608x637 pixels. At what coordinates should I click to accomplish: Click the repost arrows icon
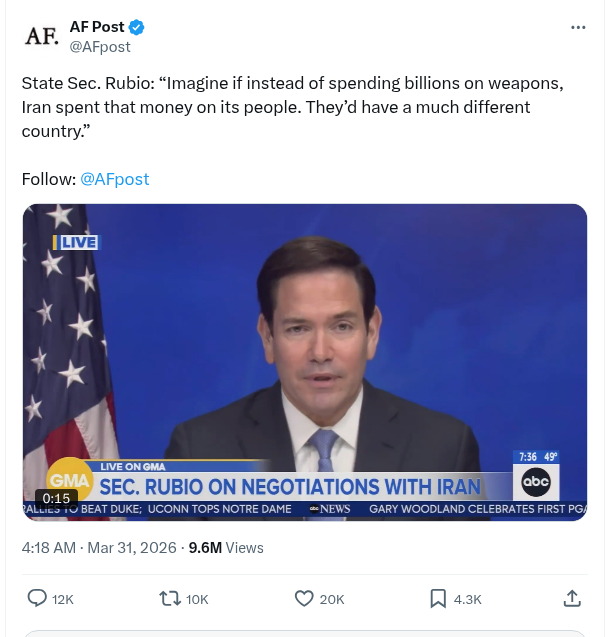pos(170,598)
